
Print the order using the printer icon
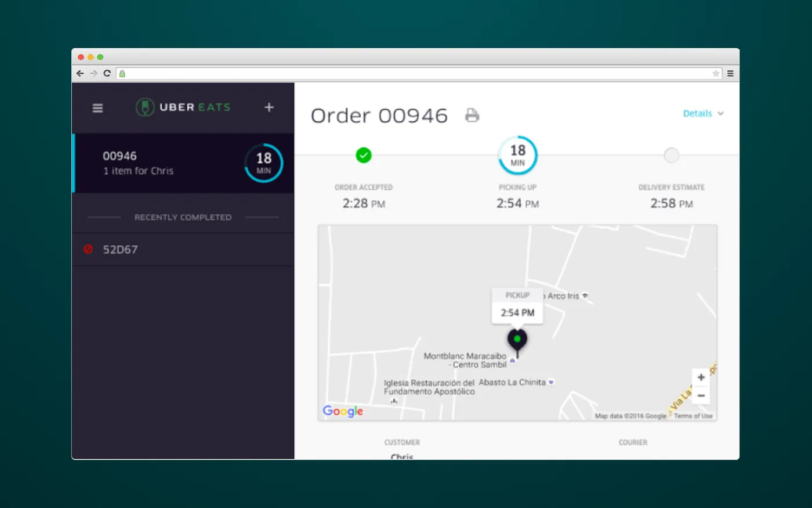pyautogui.click(x=472, y=115)
